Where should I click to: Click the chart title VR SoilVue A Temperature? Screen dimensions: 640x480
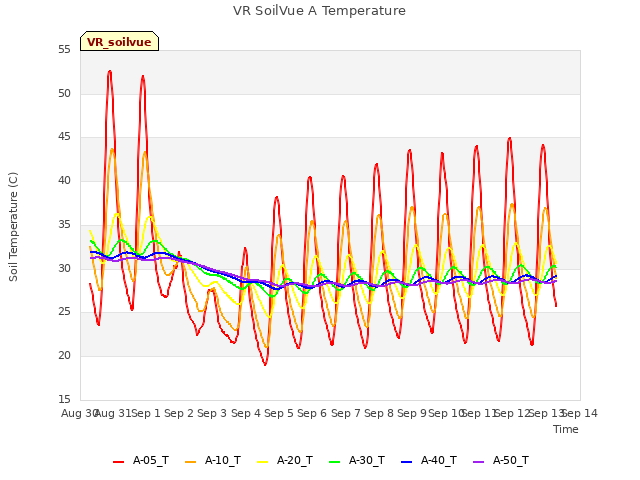pos(319,11)
